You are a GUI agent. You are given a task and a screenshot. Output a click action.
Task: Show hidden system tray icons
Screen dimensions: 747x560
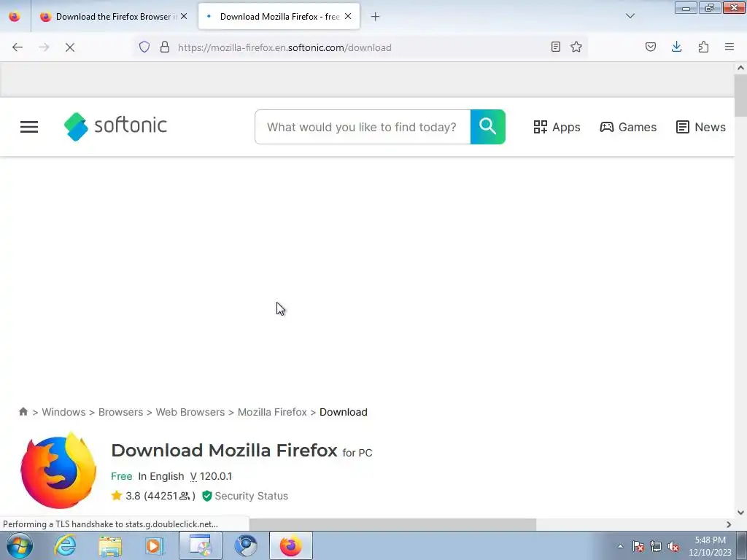(620, 546)
